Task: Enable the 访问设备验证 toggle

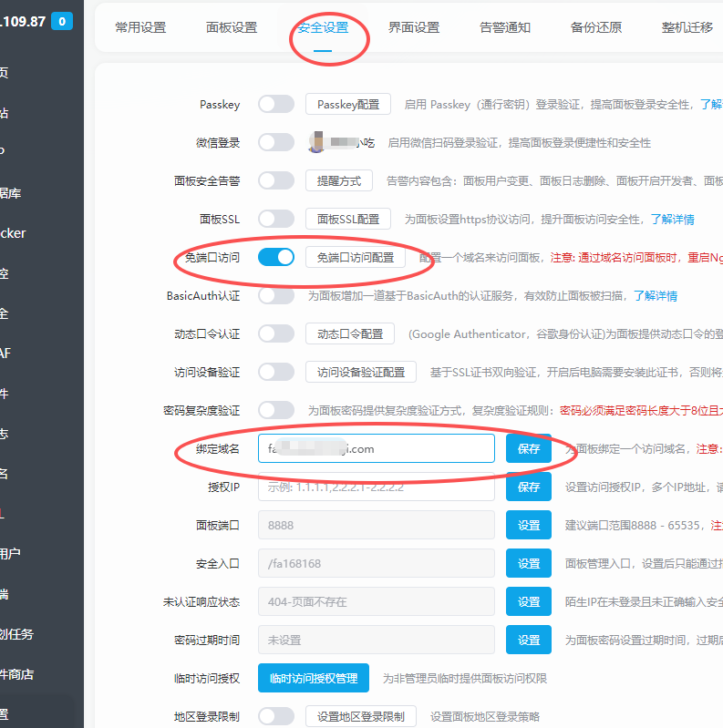Action: click(x=276, y=372)
